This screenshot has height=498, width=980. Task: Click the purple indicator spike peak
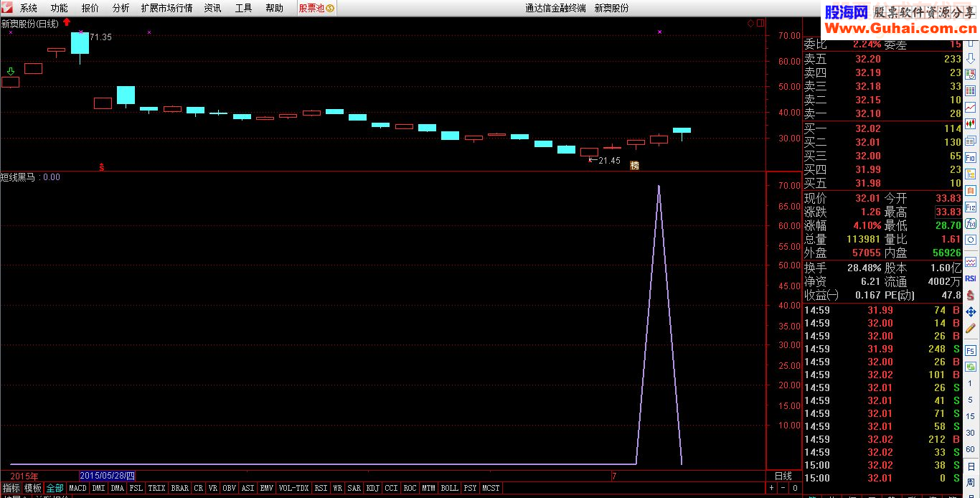tap(659, 187)
